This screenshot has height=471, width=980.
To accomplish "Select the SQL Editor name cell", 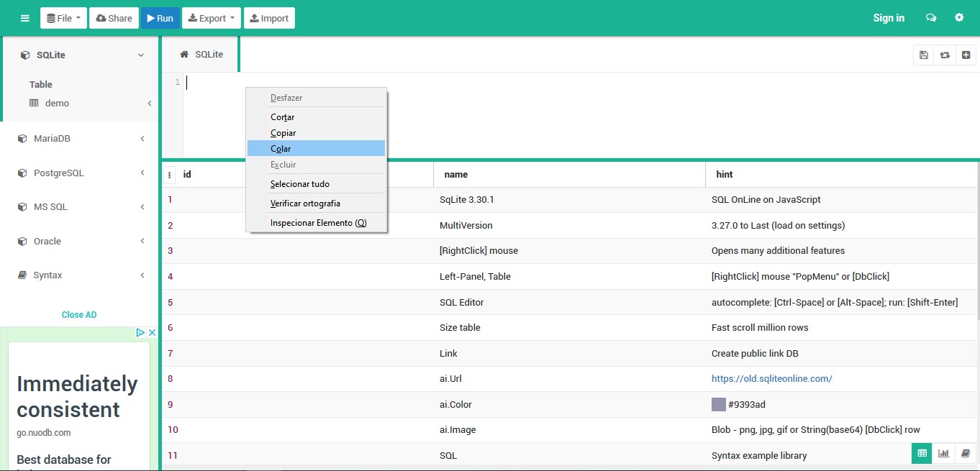I will pyautogui.click(x=569, y=302).
